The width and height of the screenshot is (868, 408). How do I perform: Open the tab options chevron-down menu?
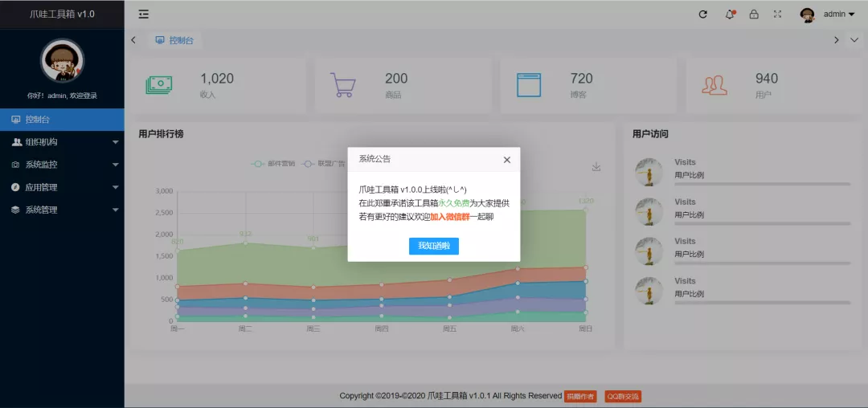point(854,40)
